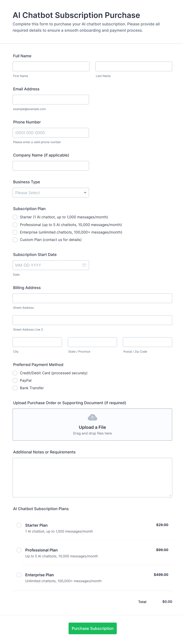This screenshot has width=183, height=644.
Task: Pick Custom Plan radio option
Action: (x=15, y=240)
